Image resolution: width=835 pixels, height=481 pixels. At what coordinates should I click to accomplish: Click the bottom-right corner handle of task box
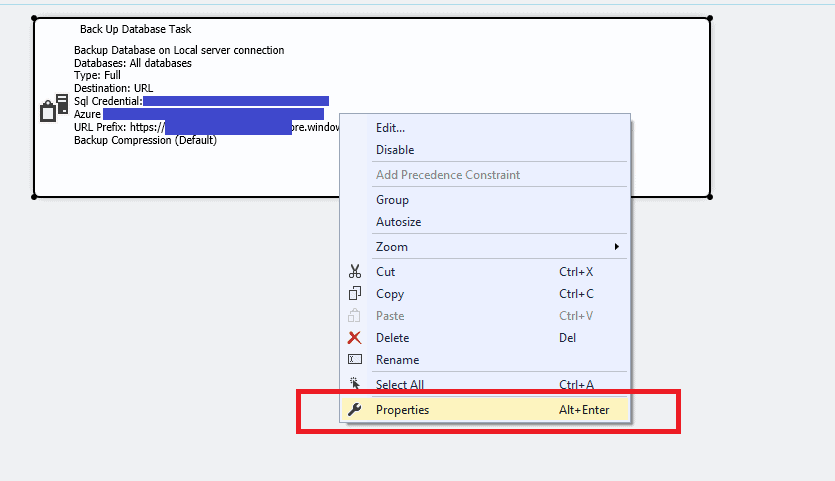[x=710, y=197]
